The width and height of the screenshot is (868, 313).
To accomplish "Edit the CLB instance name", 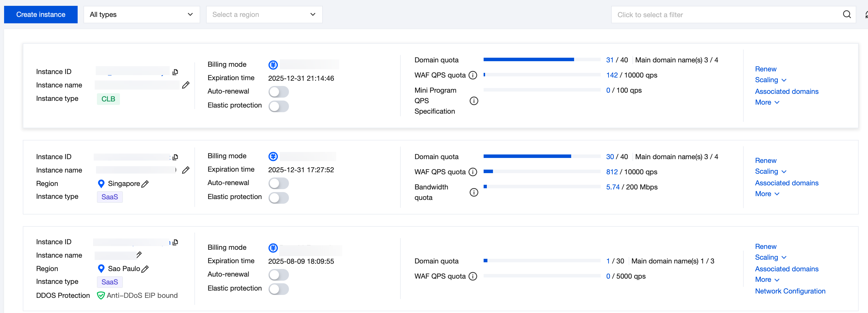I will (x=186, y=85).
